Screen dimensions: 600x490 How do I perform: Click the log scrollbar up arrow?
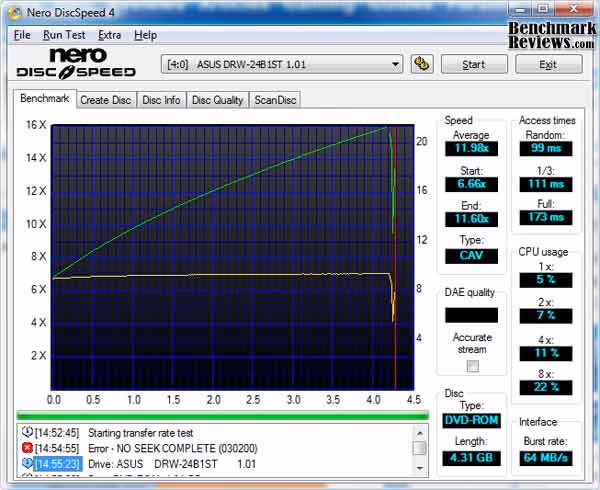420,433
